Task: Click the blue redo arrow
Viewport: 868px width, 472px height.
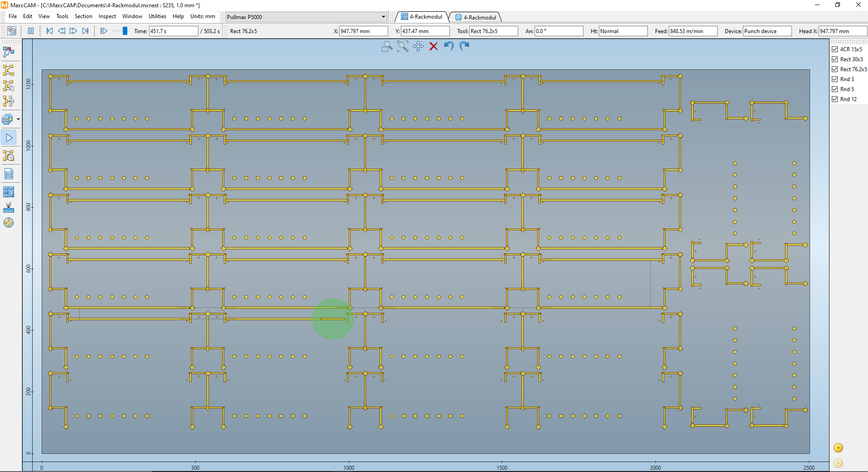Action: coord(464,46)
